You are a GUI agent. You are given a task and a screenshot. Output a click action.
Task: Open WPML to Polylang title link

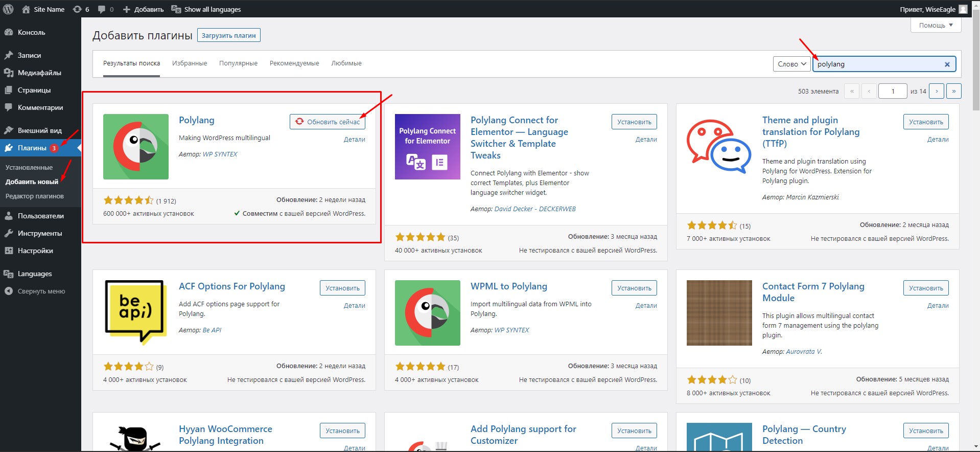pos(509,286)
